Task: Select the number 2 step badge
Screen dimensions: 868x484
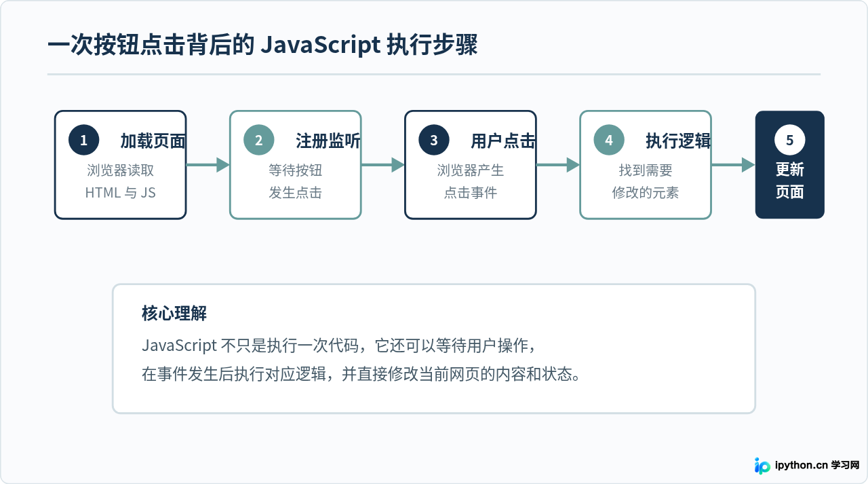Action: point(258,141)
